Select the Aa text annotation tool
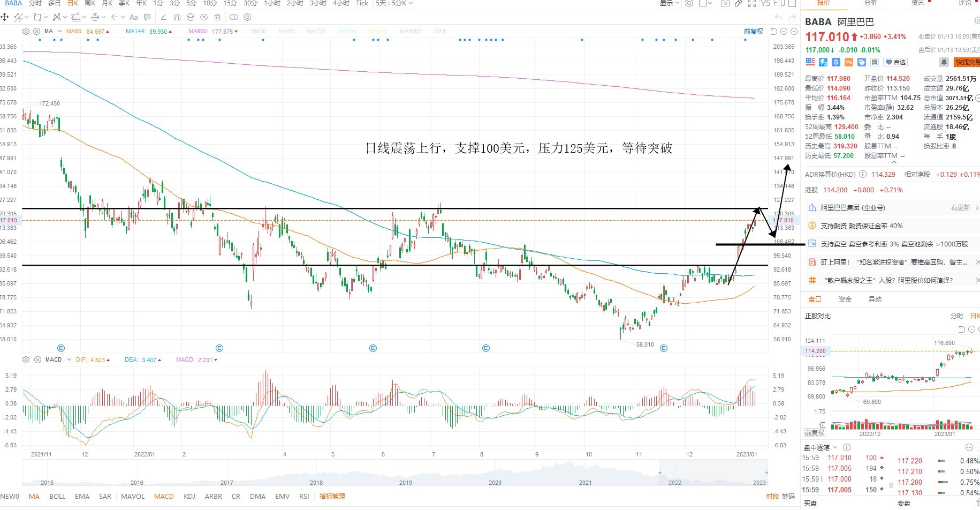This screenshot has height=510, width=980. (x=134, y=17)
